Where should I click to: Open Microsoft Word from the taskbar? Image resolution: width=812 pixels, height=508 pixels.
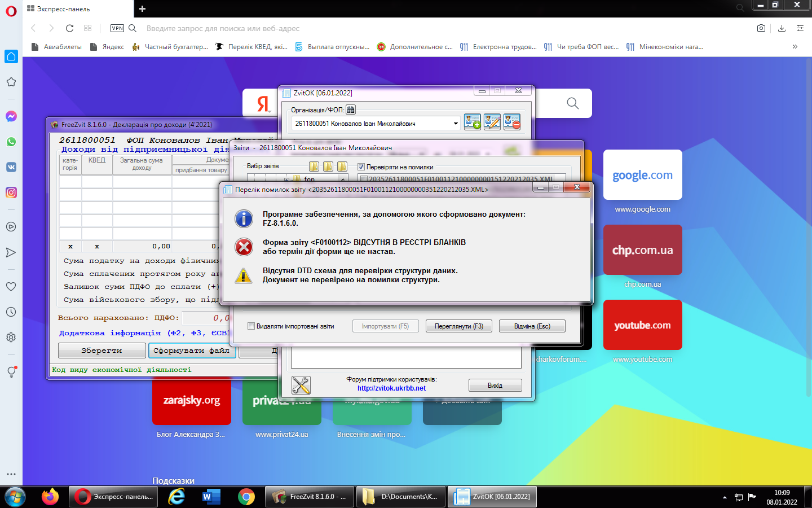tap(211, 497)
